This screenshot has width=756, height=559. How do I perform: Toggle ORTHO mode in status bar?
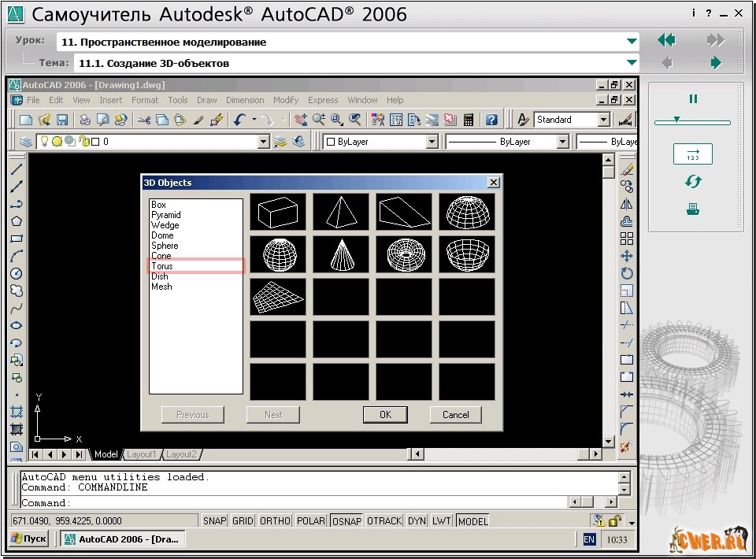[275, 521]
